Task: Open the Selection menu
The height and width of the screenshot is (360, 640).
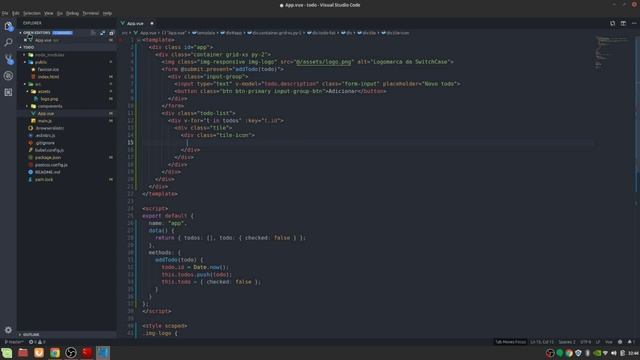Action: click(31, 13)
